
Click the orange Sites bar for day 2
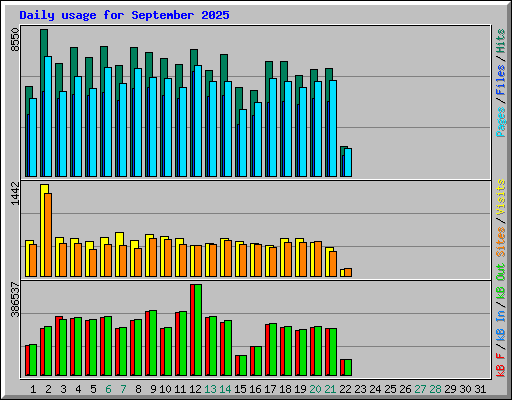pyautogui.click(x=48, y=235)
